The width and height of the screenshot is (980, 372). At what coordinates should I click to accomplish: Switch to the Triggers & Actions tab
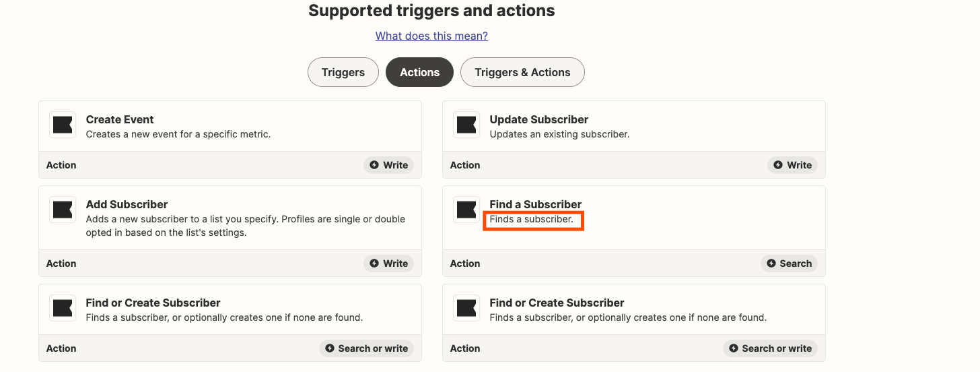[x=522, y=72]
